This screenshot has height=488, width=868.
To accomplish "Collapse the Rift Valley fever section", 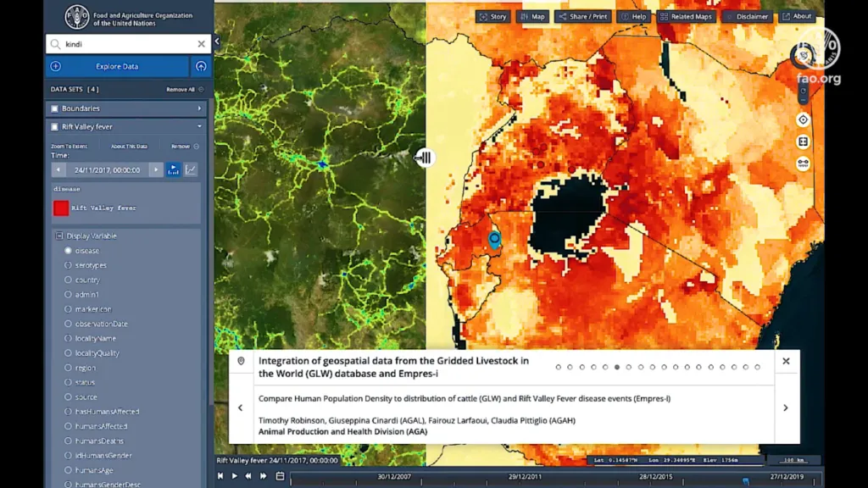I will 199,127.
